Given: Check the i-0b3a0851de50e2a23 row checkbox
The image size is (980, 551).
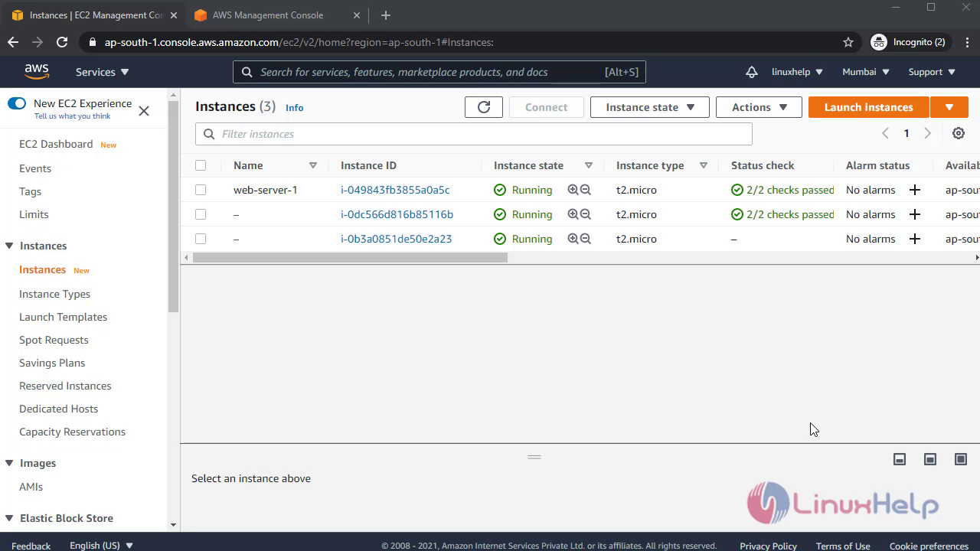Looking at the screenshot, I should click(201, 239).
